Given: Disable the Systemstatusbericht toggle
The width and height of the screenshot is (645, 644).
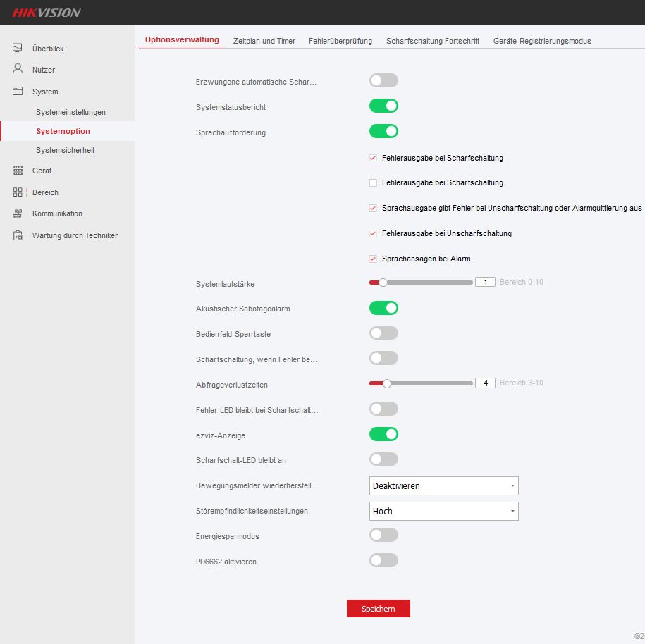Looking at the screenshot, I should (383, 106).
